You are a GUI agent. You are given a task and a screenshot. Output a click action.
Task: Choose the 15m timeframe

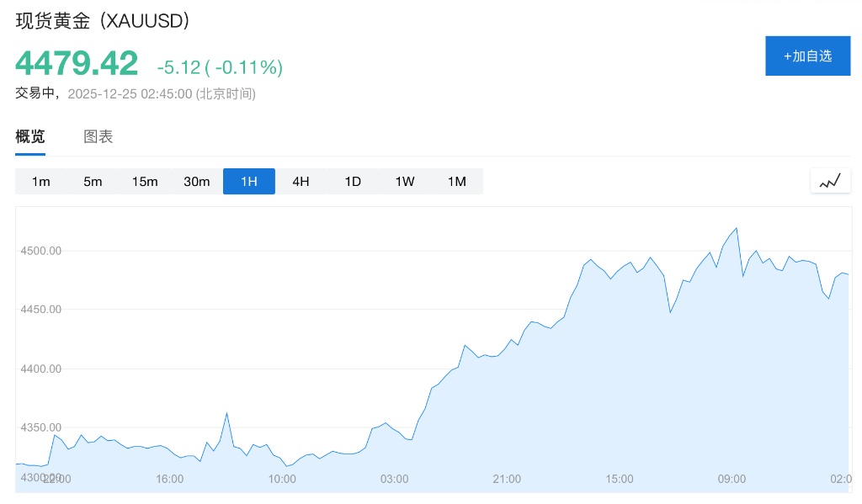click(145, 182)
